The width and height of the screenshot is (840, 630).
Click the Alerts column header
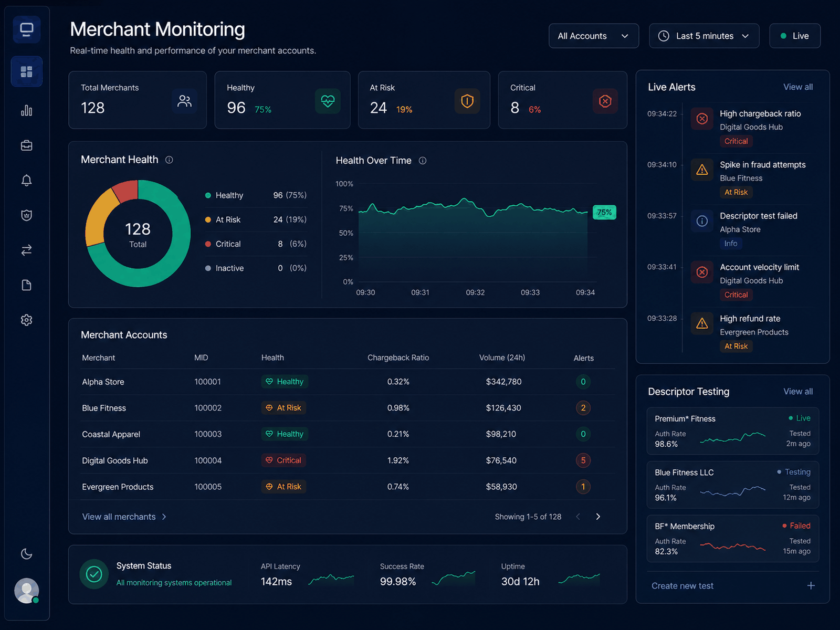(584, 358)
